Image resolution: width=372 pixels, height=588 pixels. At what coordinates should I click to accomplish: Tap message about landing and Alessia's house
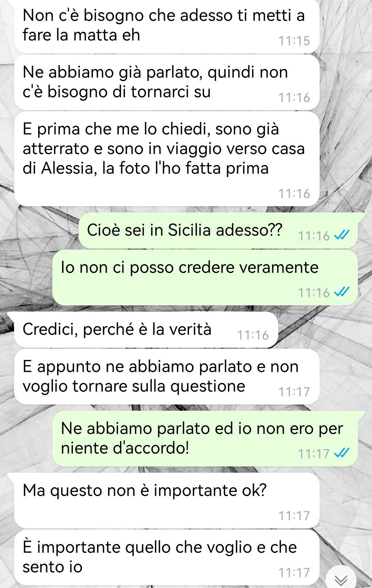[x=167, y=159]
